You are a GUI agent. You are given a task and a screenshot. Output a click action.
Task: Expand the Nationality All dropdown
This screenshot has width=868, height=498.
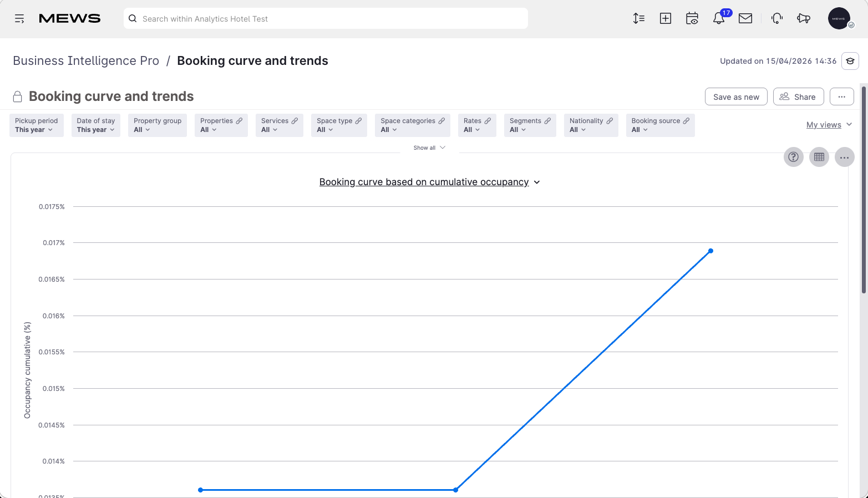click(x=578, y=130)
